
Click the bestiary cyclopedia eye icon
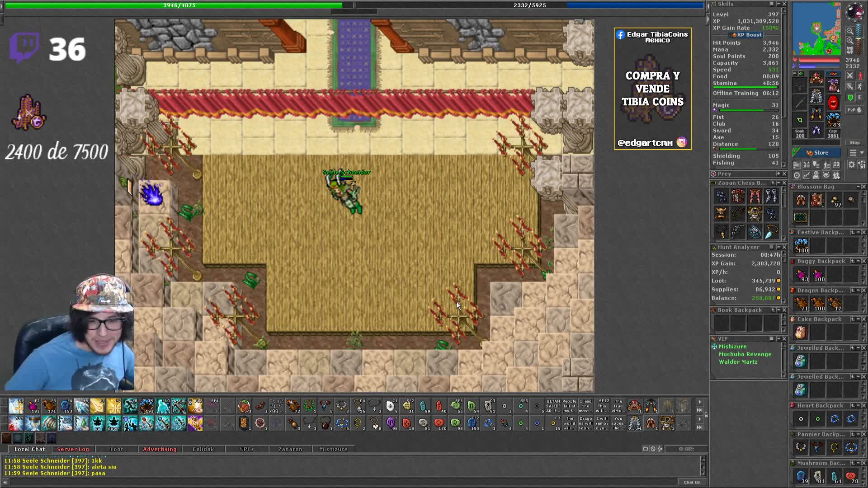816,175
